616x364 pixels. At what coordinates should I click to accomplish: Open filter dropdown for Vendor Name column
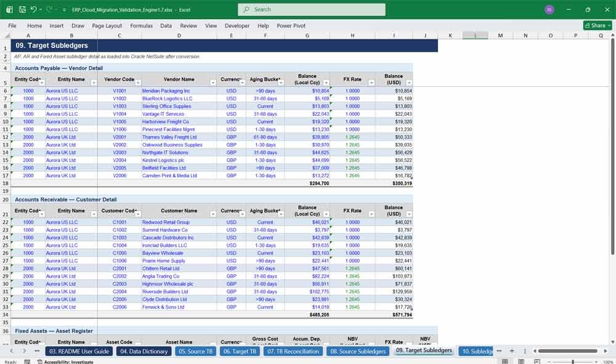pos(213,83)
